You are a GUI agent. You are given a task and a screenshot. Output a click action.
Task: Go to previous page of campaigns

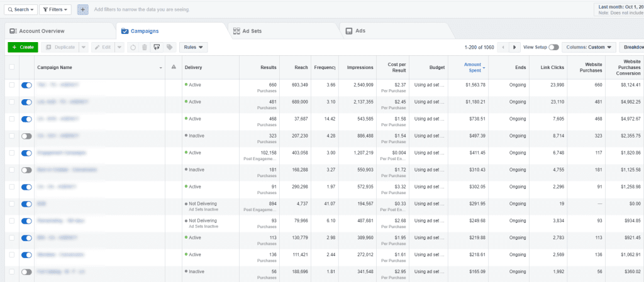pos(502,47)
